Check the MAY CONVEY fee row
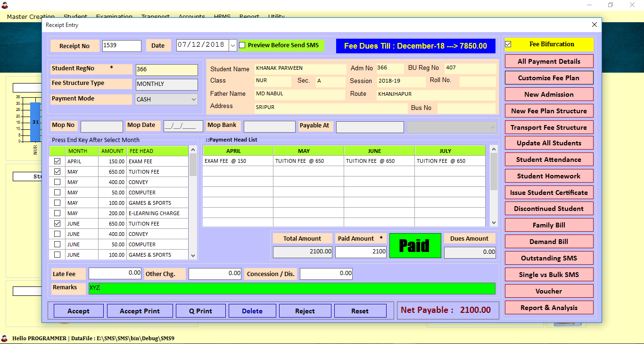Viewport: 644px width, 344px height. point(58,182)
